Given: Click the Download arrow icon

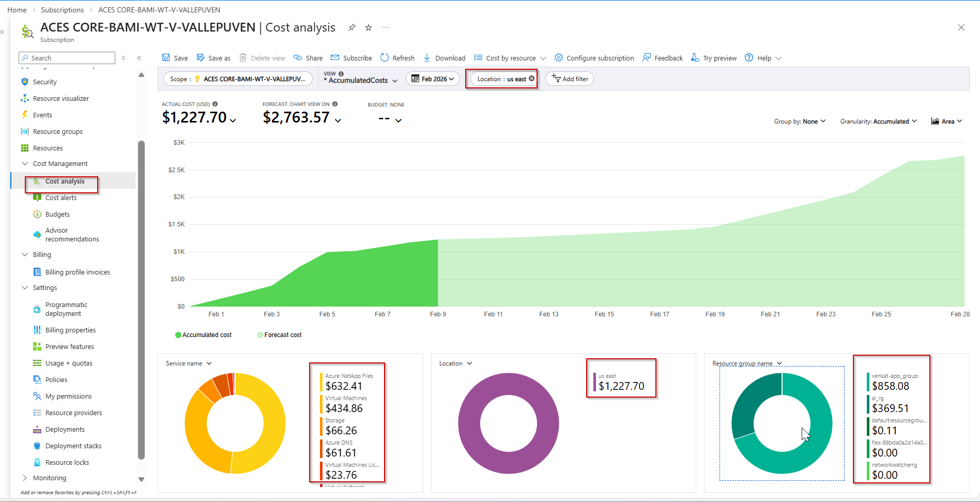Looking at the screenshot, I should point(427,58).
